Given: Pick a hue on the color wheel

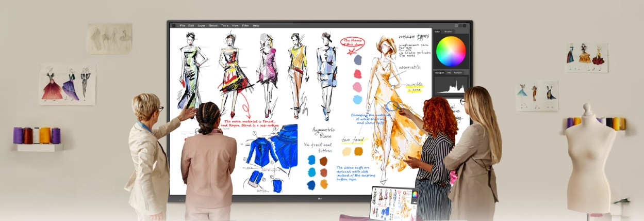Looking at the screenshot, I should [451, 51].
